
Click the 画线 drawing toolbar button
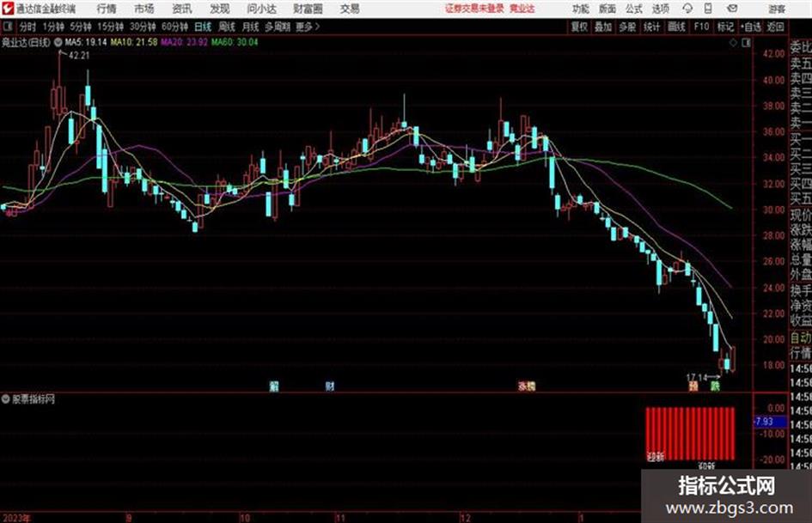676,27
